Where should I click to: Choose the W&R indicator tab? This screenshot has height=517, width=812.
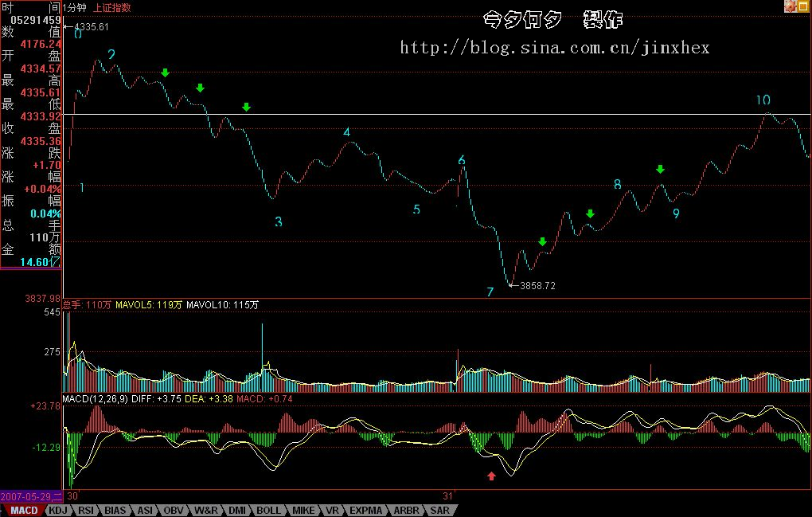point(205,510)
